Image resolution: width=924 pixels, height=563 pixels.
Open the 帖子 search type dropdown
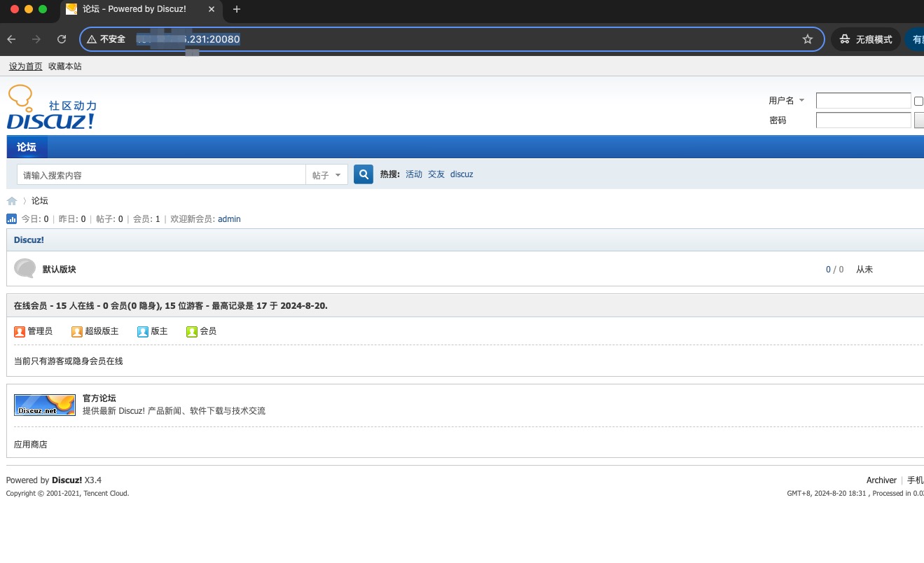326,175
